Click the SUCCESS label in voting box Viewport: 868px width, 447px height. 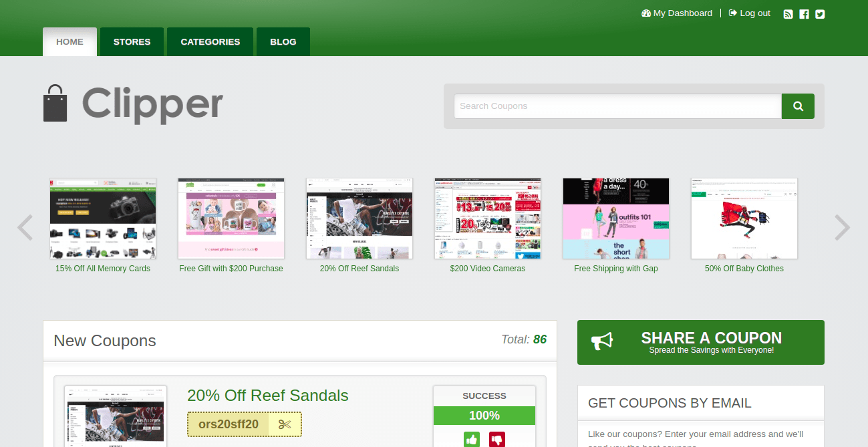[484, 396]
